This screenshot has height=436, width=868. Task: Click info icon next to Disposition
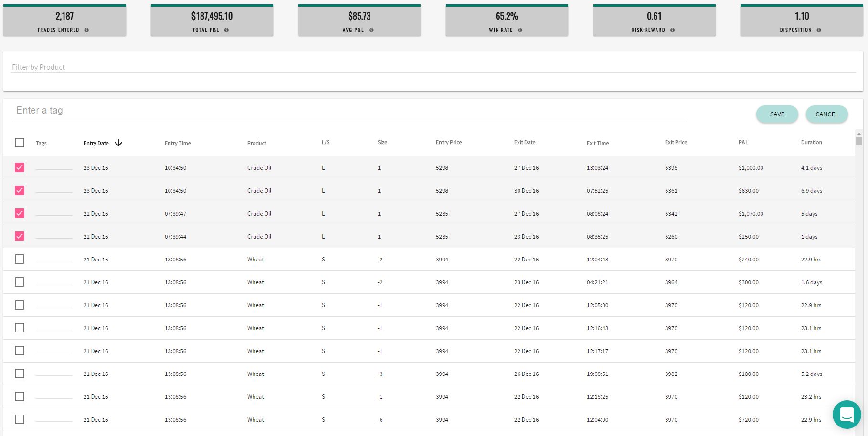pos(819,30)
